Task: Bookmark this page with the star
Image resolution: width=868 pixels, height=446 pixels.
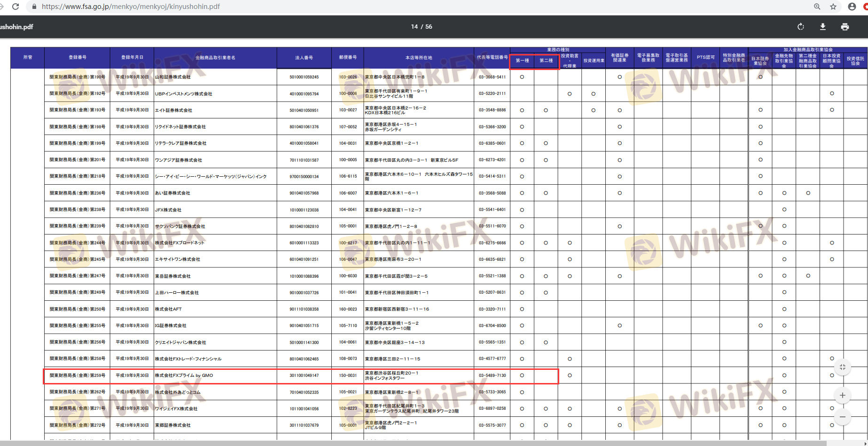Action: (833, 7)
